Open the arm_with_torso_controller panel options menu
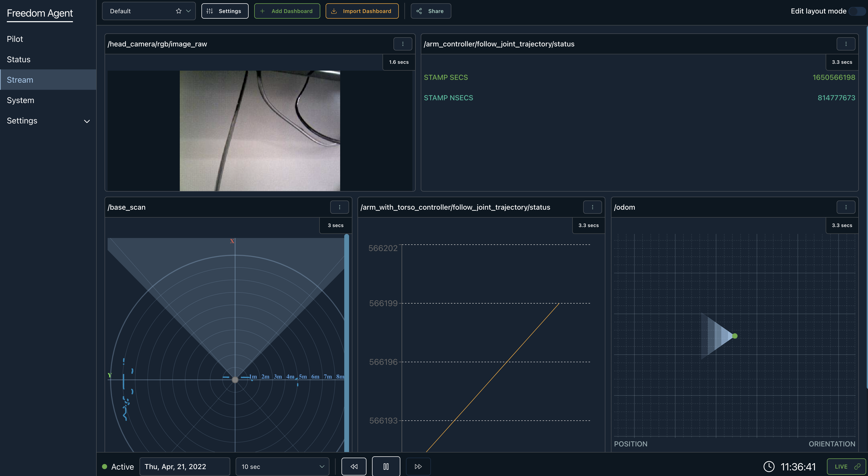The image size is (868, 476). [x=592, y=207]
